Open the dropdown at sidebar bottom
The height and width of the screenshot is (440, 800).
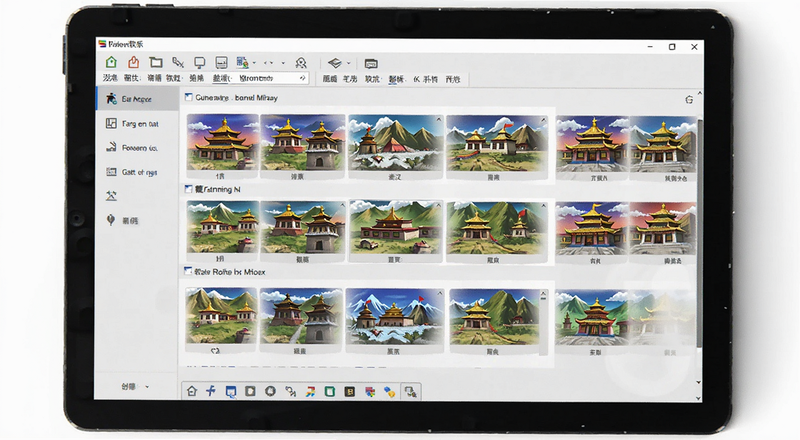pos(135,386)
